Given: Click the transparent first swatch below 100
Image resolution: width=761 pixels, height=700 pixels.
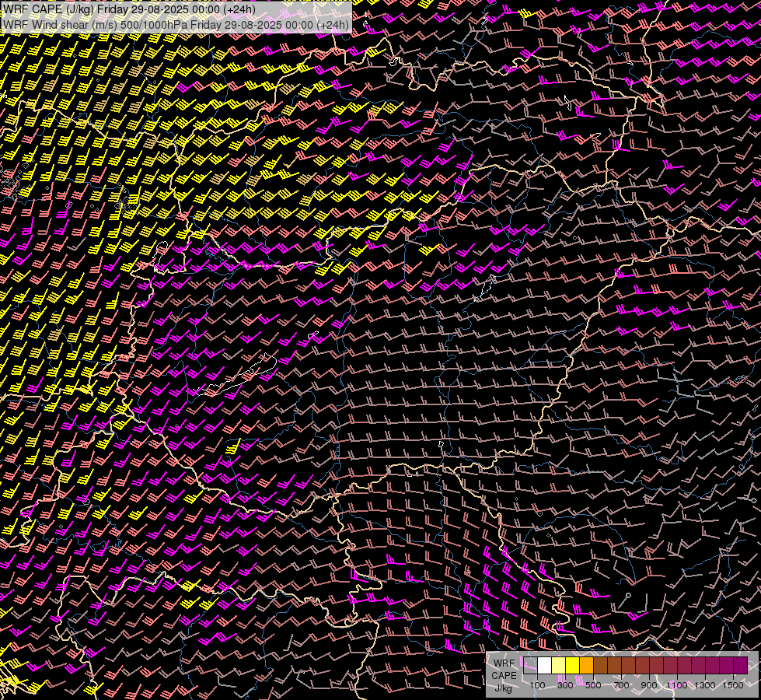Looking at the screenshot, I should [x=530, y=665].
